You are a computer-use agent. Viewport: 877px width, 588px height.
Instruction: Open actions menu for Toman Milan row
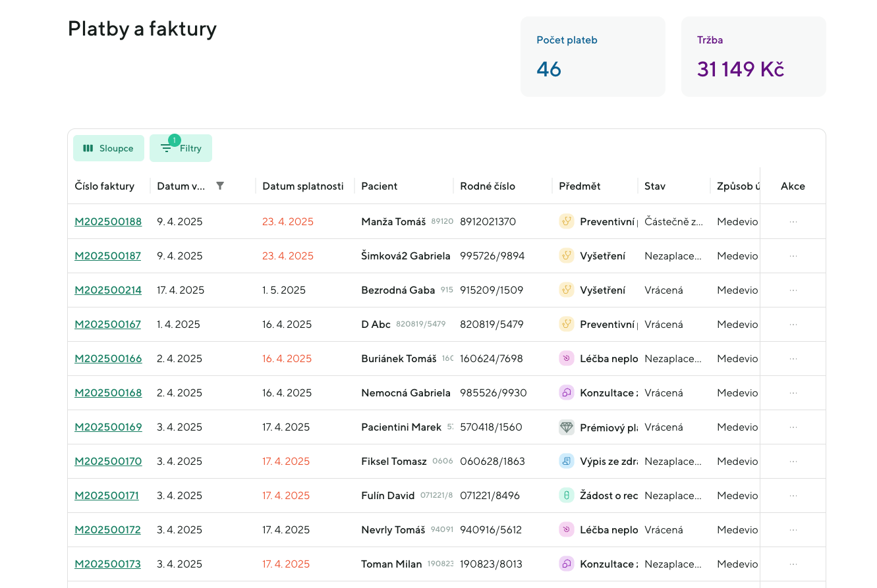(793, 564)
